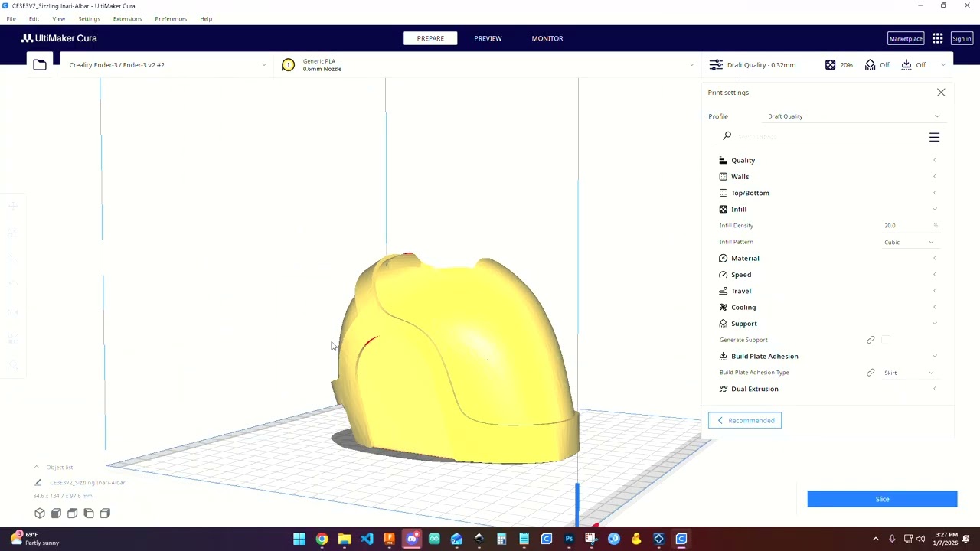Screen dimensions: 980x551
Task: Click the link icon beside Build Plate Adhesion Type
Action: point(871,373)
